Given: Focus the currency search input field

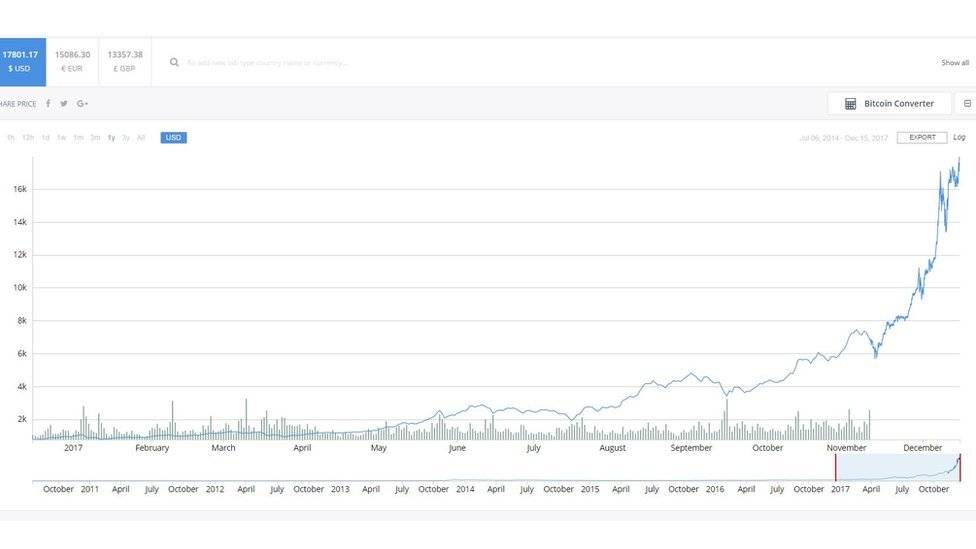Looking at the screenshot, I should tap(268, 63).
